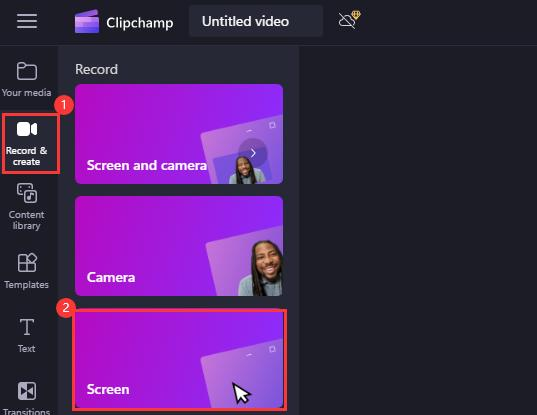This screenshot has width=537, height=415.
Task: Choose the Camera recording card
Action: click(x=179, y=246)
